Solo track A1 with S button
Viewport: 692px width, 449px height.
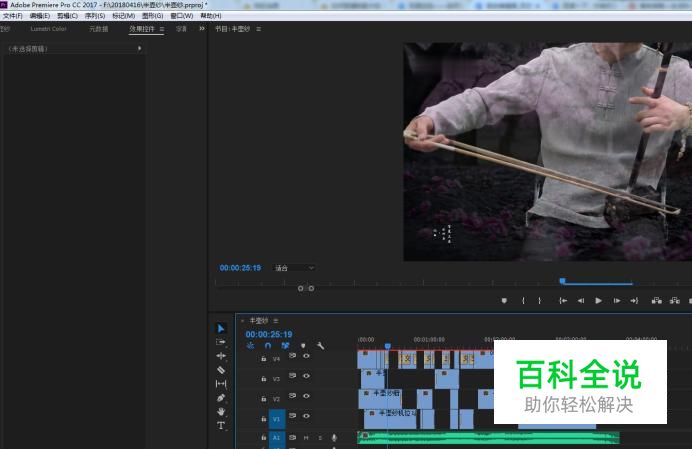[x=320, y=438]
